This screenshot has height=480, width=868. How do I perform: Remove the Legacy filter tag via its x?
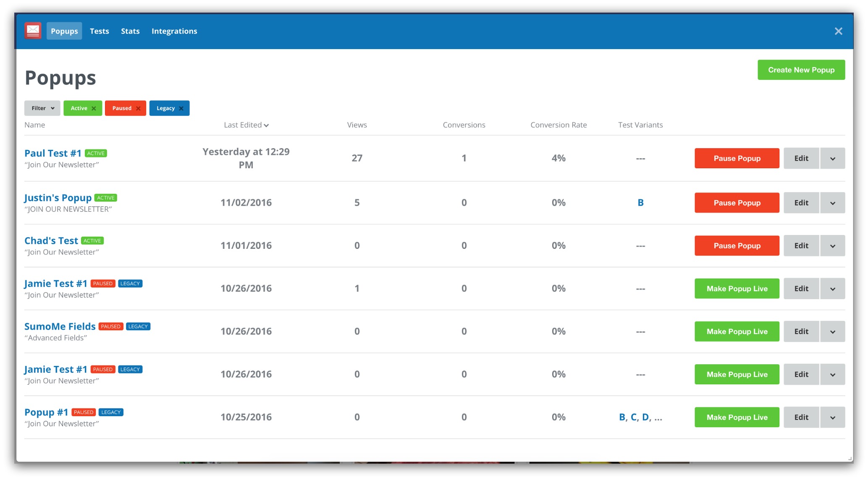pyautogui.click(x=181, y=108)
